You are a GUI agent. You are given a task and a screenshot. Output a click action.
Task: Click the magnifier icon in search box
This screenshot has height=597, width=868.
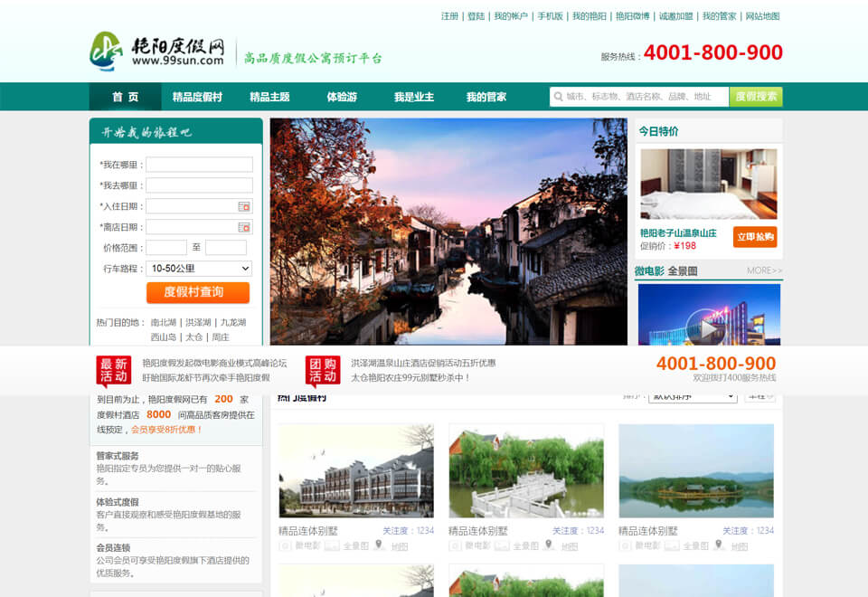tap(559, 97)
